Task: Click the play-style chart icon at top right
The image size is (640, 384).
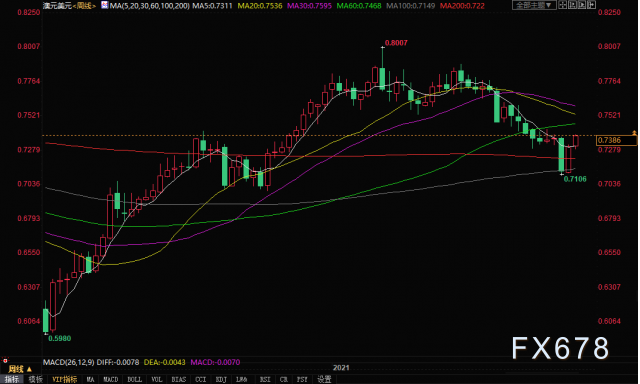Action: tap(582, 5)
